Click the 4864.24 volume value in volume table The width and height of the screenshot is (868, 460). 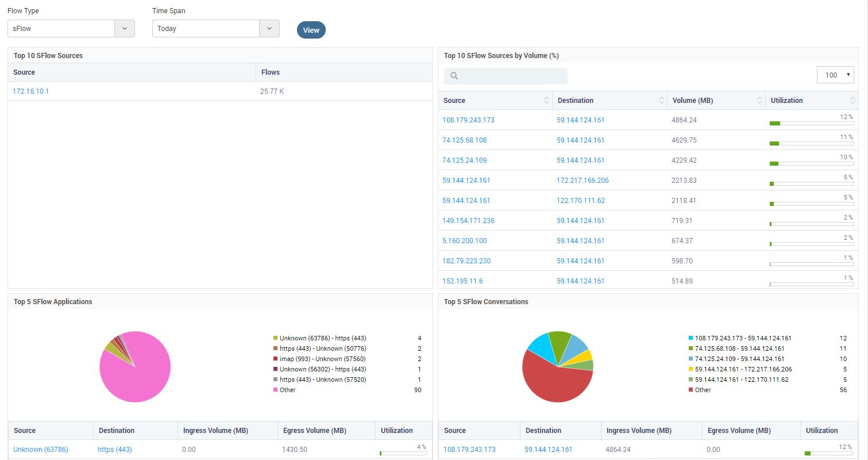pos(684,120)
